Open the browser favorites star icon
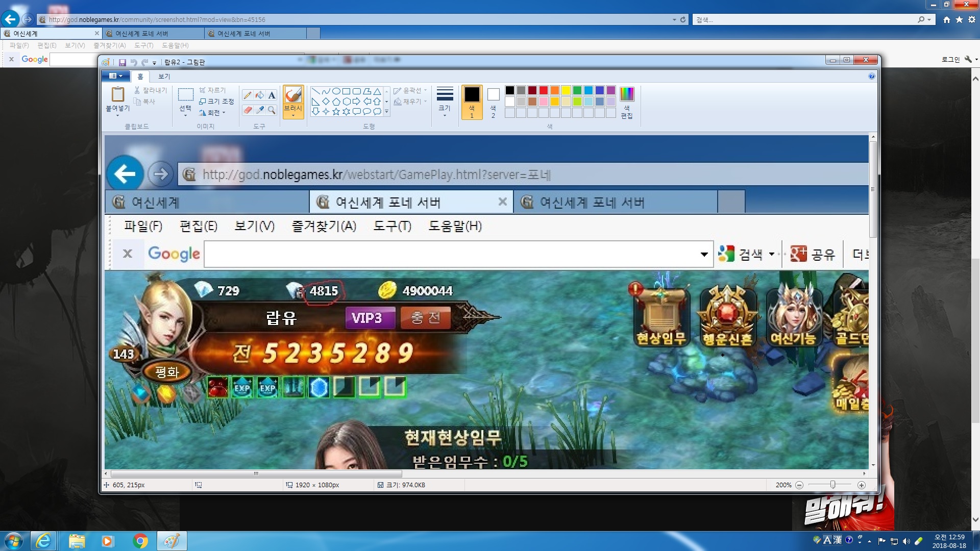The width and height of the screenshot is (980, 551). click(959, 19)
